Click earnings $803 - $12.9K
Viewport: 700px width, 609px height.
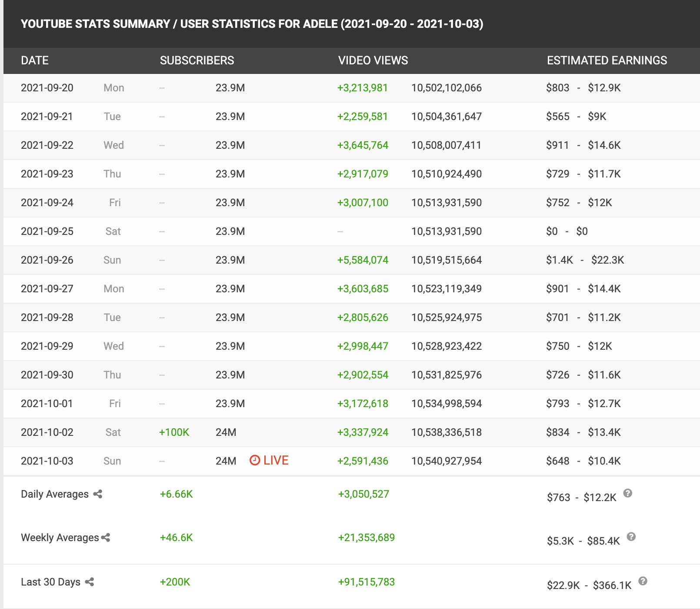pyautogui.click(x=583, y=88)
